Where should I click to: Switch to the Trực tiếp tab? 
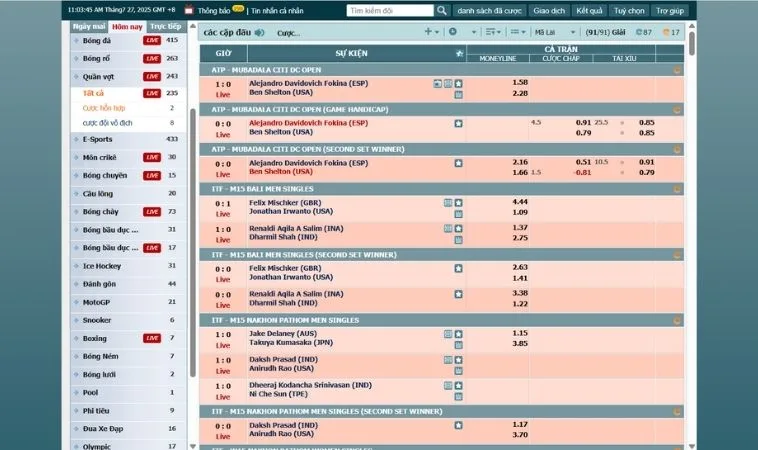click(x=165, y=26)
